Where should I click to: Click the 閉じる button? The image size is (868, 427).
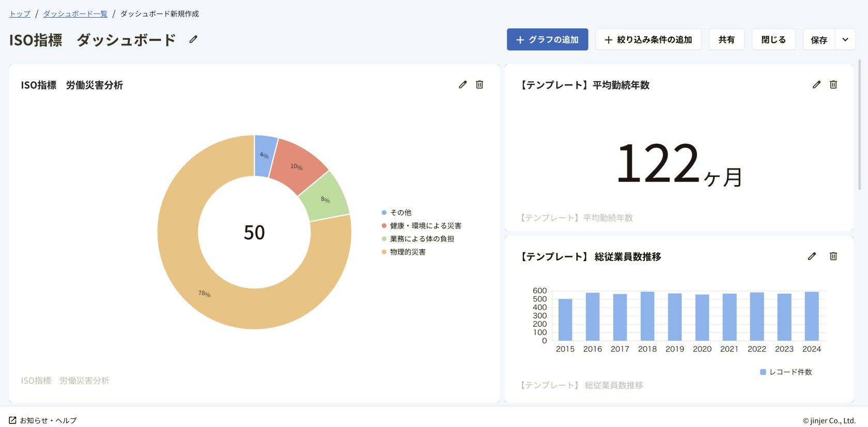(x=773, y=39)
